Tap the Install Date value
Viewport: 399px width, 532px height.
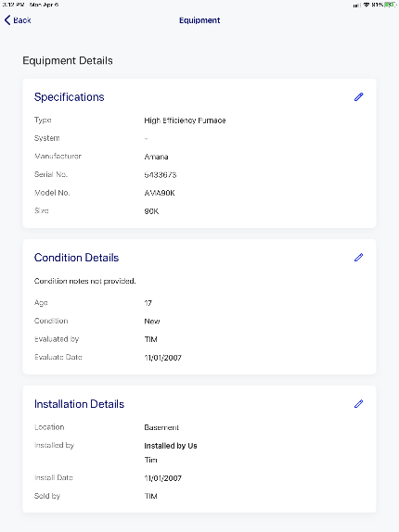162,478
